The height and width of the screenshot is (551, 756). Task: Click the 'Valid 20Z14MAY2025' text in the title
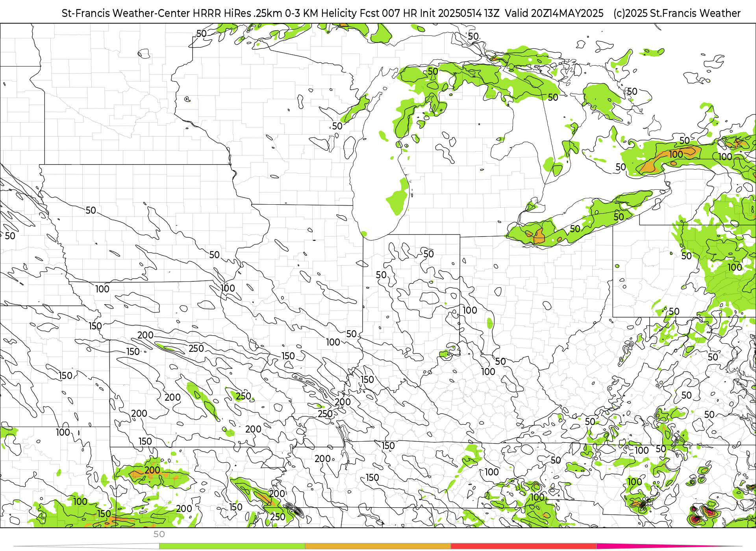(554, 13)
